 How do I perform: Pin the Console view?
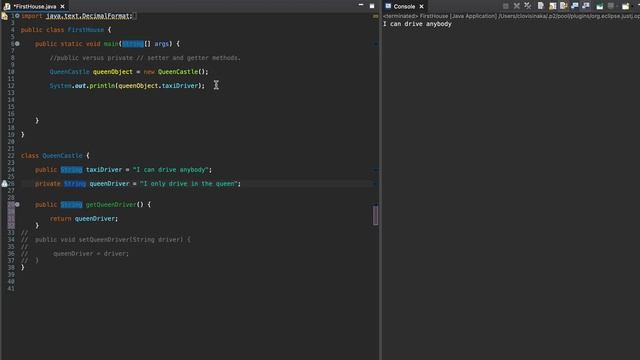[x=600, y=6]
